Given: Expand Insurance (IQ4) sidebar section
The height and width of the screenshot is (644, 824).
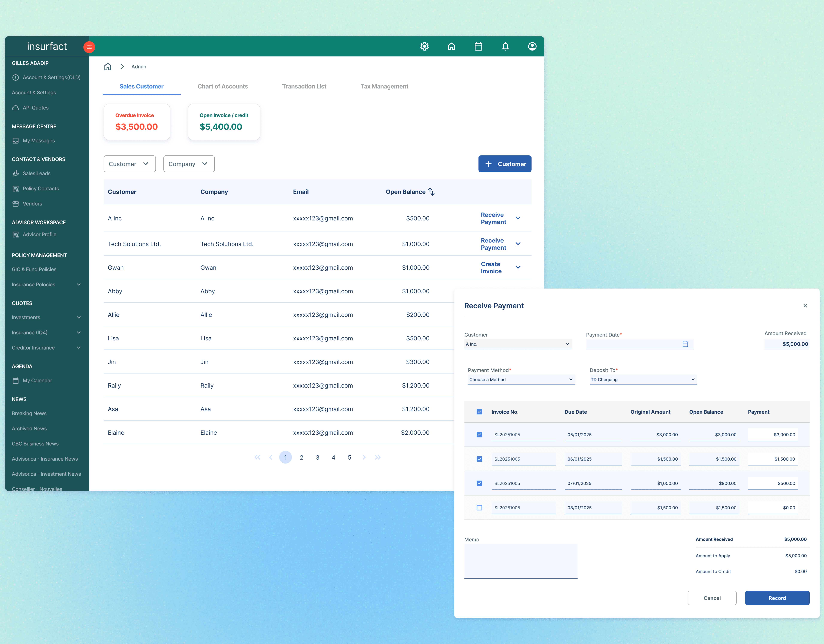Looking at the screenshot, I should click(46, 332).
